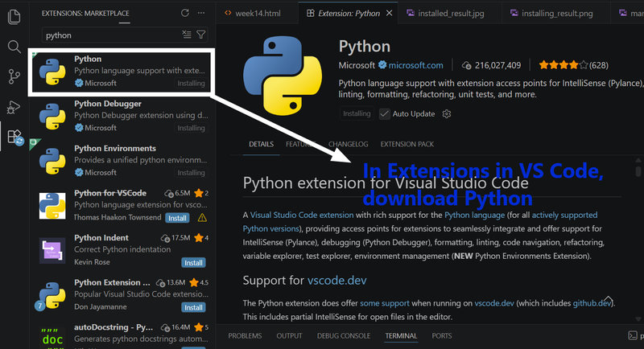Screen dimensions: 644x349
Task: Select the autoDocstring extension entry
Action: click(x=123, y=335)
